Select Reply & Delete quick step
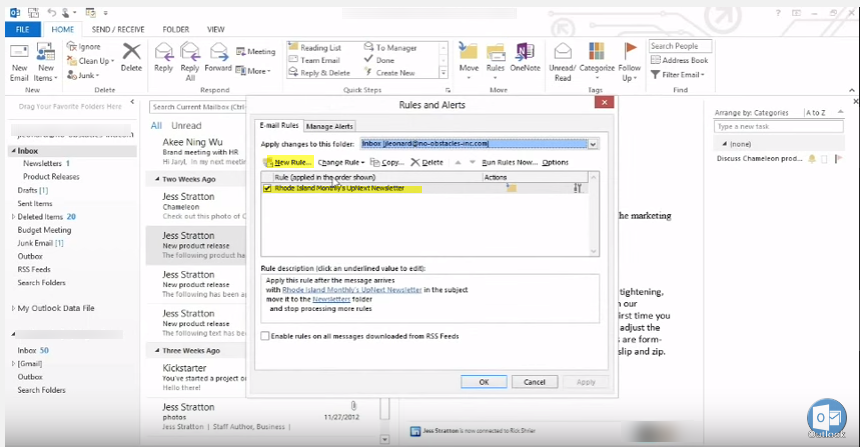860x447 pixels. coord(319,72)
